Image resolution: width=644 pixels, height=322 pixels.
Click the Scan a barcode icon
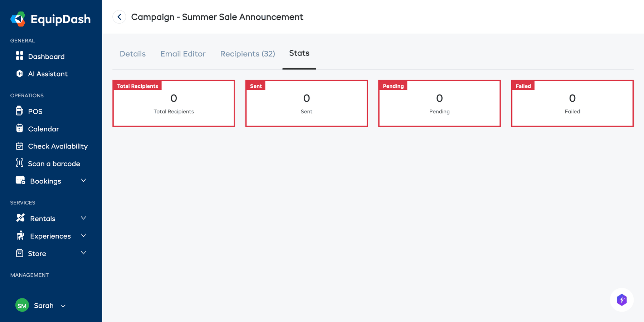20,163
